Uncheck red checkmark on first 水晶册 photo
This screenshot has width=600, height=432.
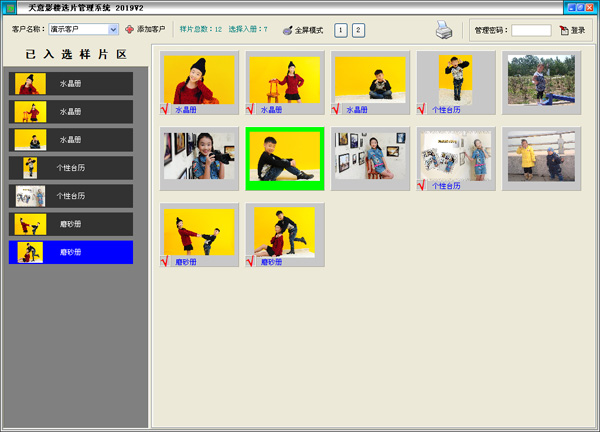[166, 109]
